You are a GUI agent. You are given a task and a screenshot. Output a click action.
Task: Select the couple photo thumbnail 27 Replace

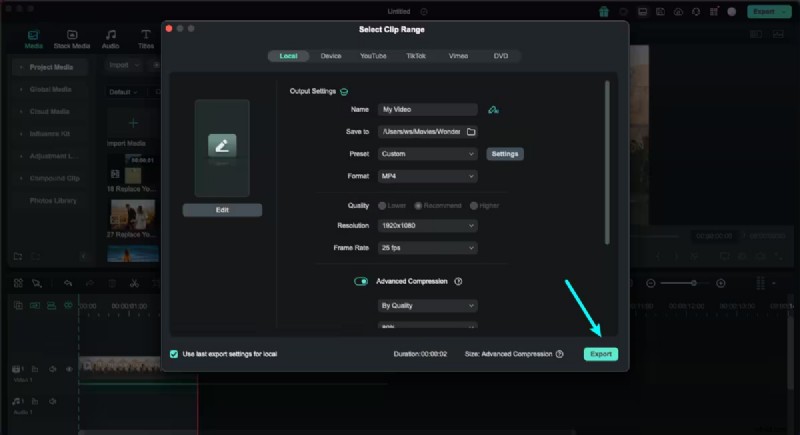(x=133, y=215)
